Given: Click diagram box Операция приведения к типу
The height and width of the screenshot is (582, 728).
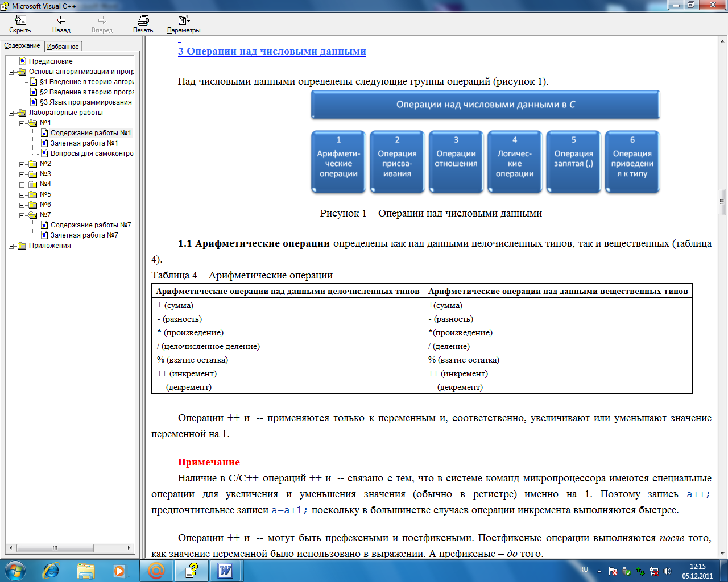Looking at the screenshot, I should (x=632, y=162).
